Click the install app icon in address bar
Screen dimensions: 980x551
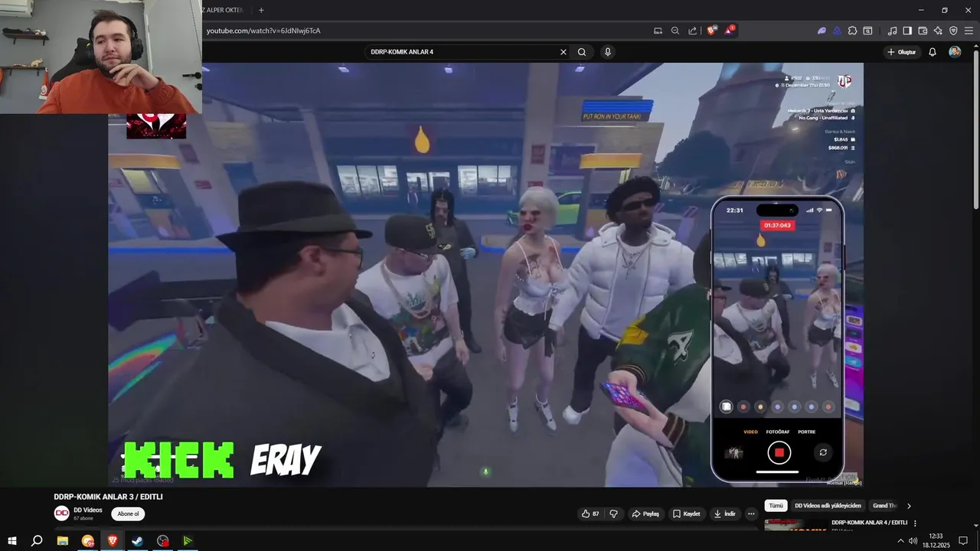pos(658,31)
